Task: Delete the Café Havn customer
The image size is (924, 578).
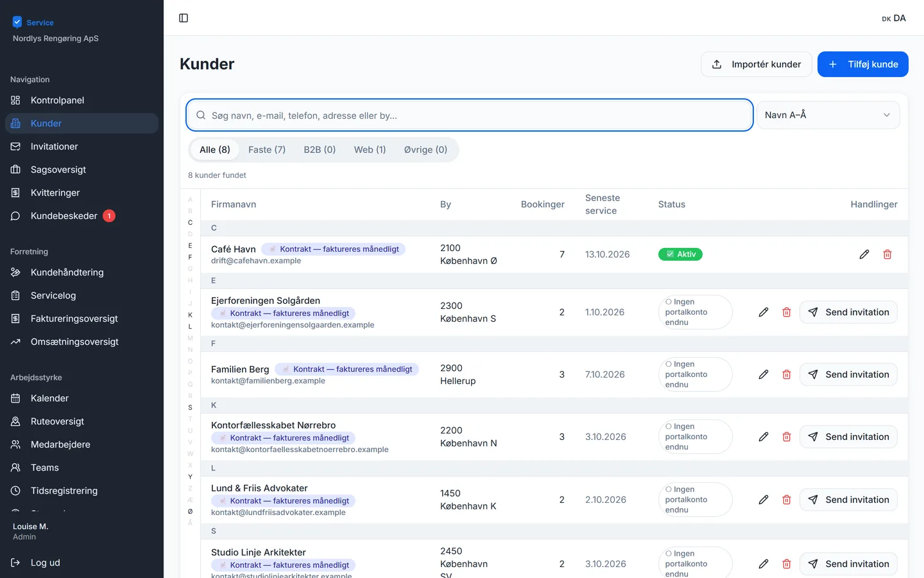Action: click(887, 254)
